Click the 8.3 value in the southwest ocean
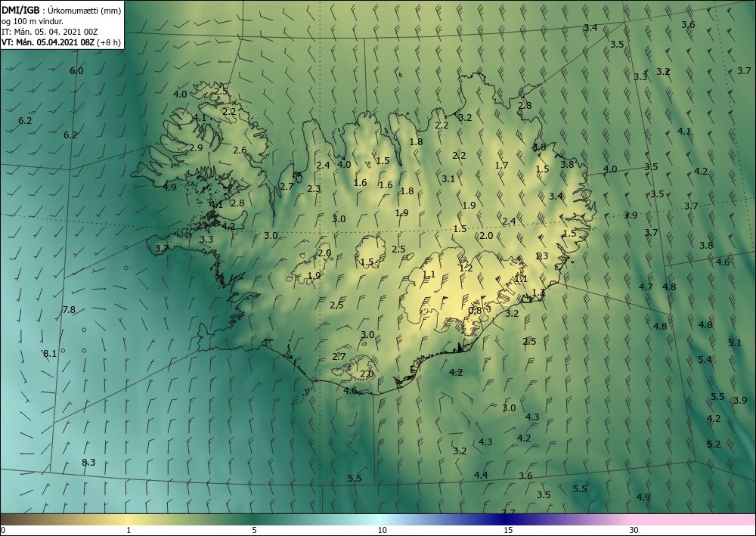 [88, 462]
